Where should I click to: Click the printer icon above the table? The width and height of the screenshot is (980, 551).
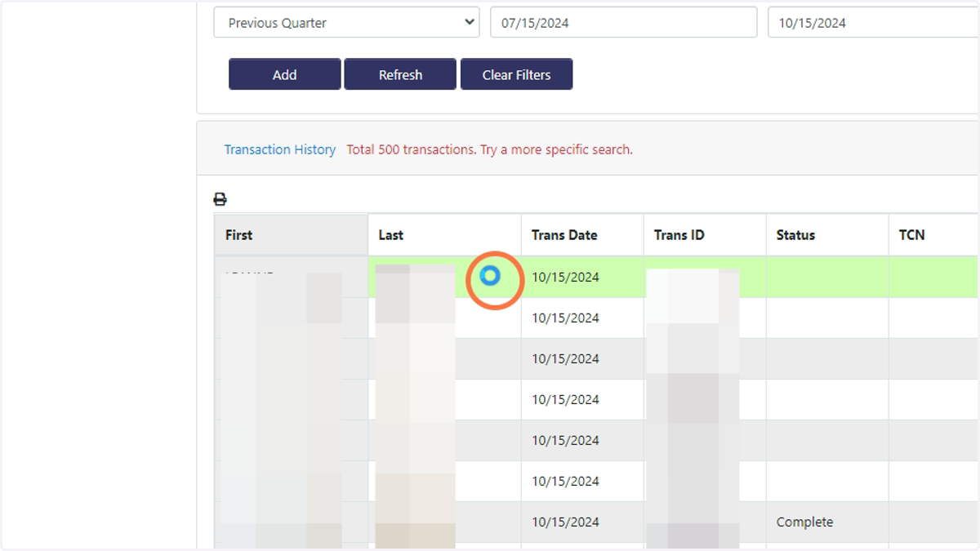220,199
